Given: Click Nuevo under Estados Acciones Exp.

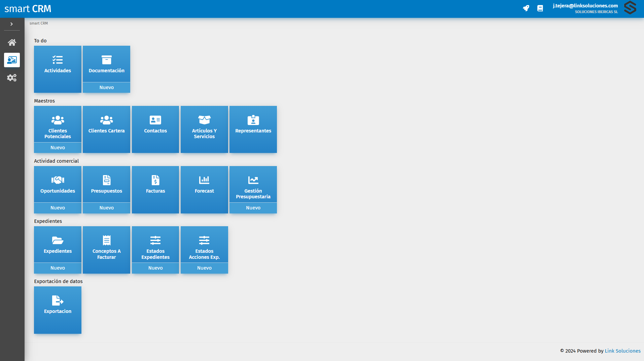Looking at the screenshot, I should click(204, 268).
